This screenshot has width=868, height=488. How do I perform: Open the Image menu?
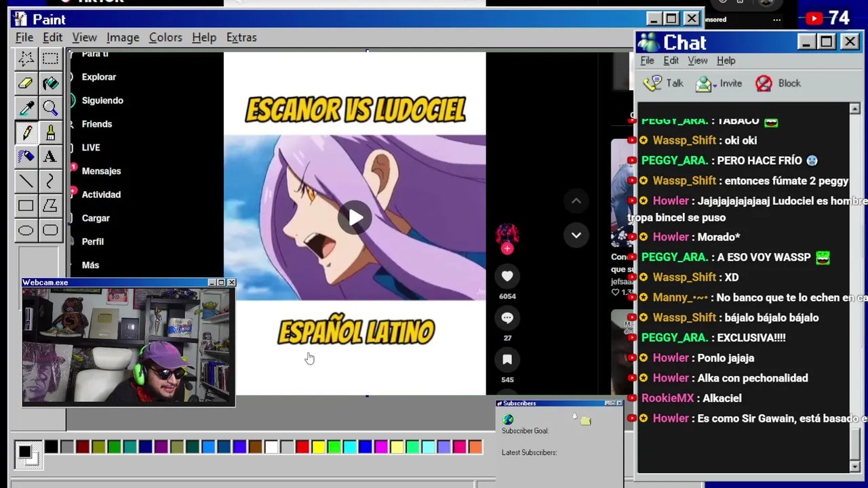pos(123,37)
